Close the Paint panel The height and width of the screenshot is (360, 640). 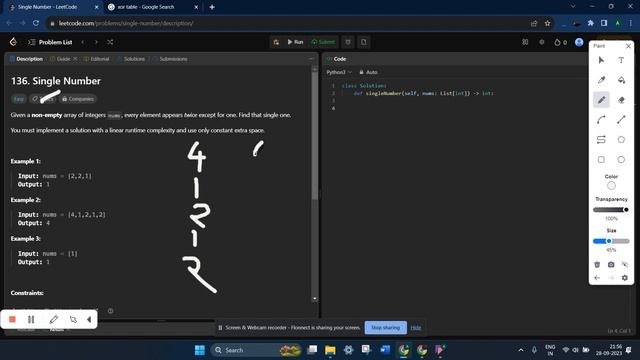click(x=628, y=46)
